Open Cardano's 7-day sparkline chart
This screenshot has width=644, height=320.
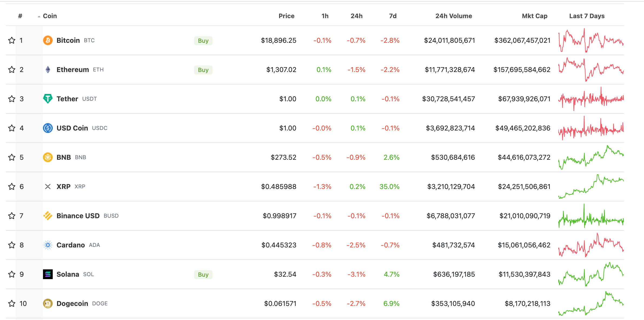[591, 245]
